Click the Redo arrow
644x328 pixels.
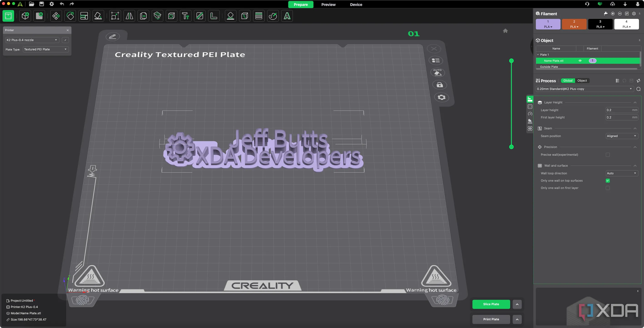tap(72, 4)
